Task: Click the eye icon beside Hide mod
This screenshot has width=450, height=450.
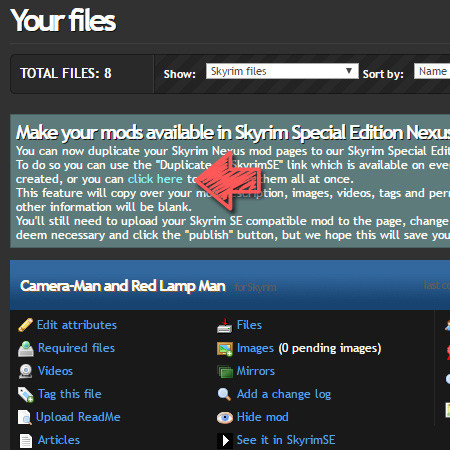Action: coord(225,418)
